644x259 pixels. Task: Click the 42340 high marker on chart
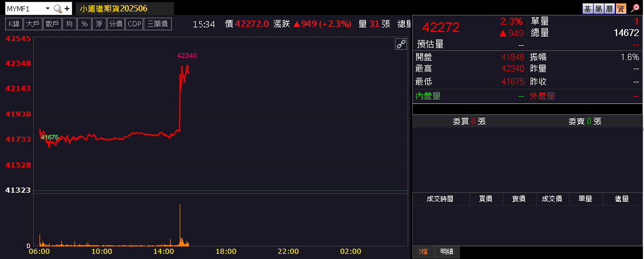187,55
